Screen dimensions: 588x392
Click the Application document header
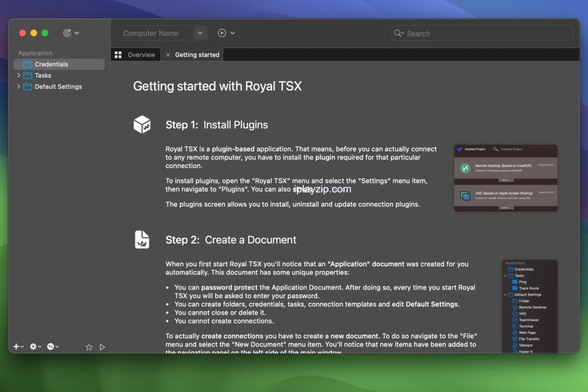pos(35,53)
